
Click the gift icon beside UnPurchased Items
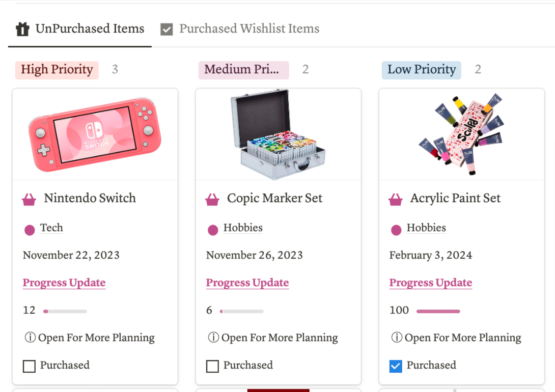(x=22, y=29)
